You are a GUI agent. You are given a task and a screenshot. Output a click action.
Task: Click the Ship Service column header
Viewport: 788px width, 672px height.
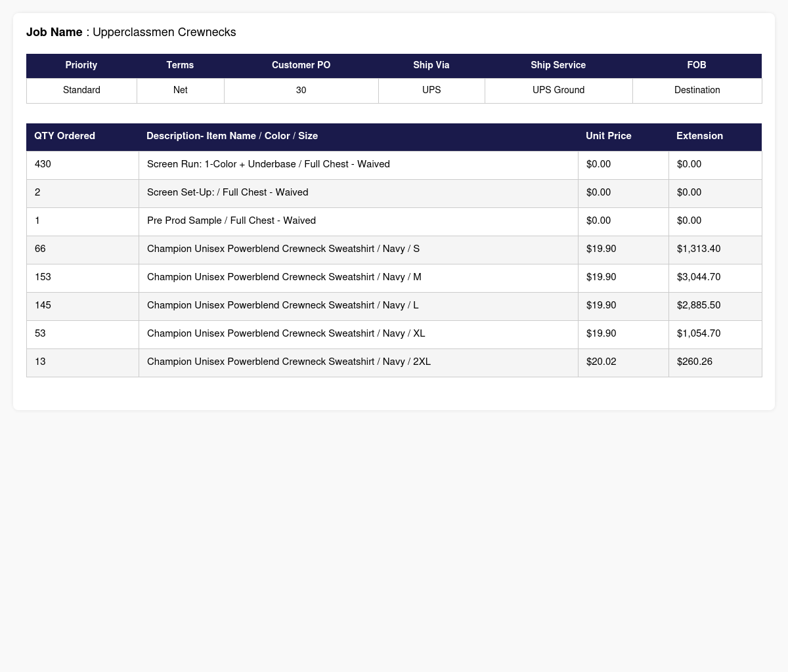point(558,66)
